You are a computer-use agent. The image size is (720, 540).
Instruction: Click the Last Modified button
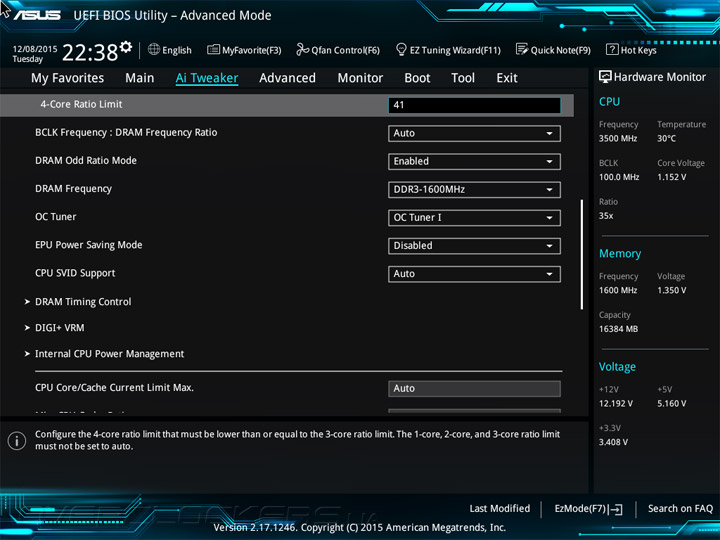[x=500, y=509]
